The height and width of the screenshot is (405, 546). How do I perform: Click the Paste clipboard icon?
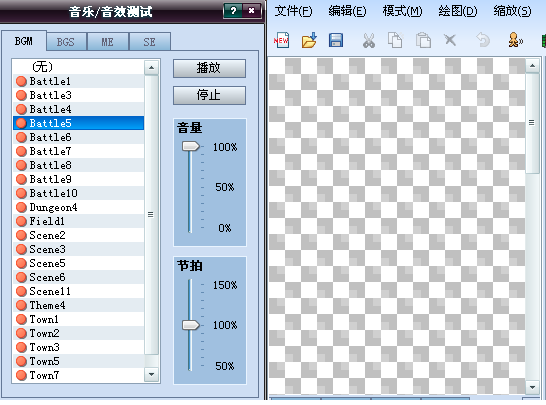click(x=423, y=40)
